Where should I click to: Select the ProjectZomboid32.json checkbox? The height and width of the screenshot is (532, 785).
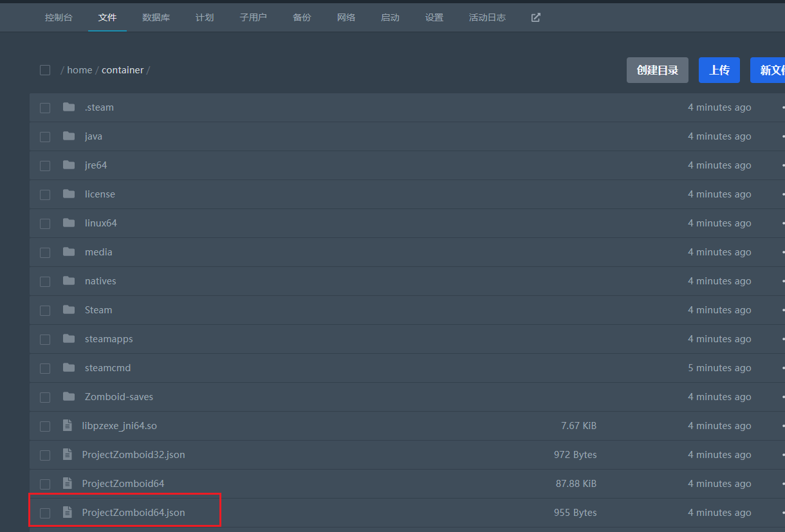point(45,455)
